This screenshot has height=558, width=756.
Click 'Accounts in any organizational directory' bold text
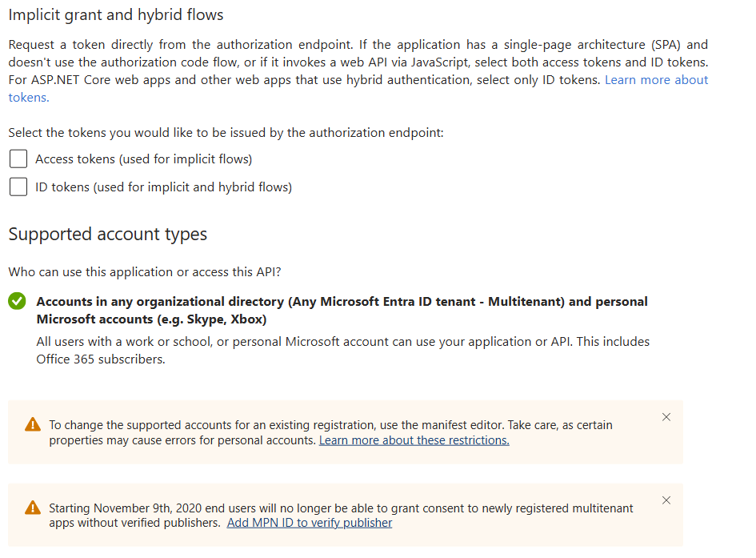point(342,310)
